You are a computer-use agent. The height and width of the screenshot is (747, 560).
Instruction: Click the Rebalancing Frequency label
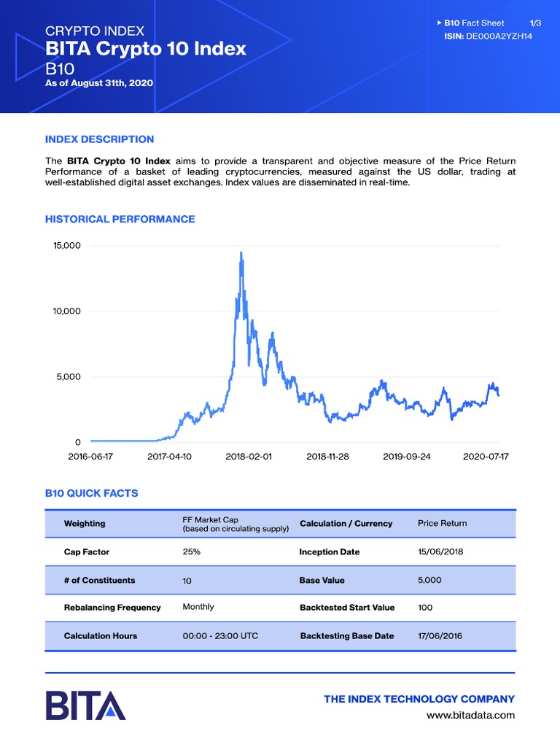point(112,608)
